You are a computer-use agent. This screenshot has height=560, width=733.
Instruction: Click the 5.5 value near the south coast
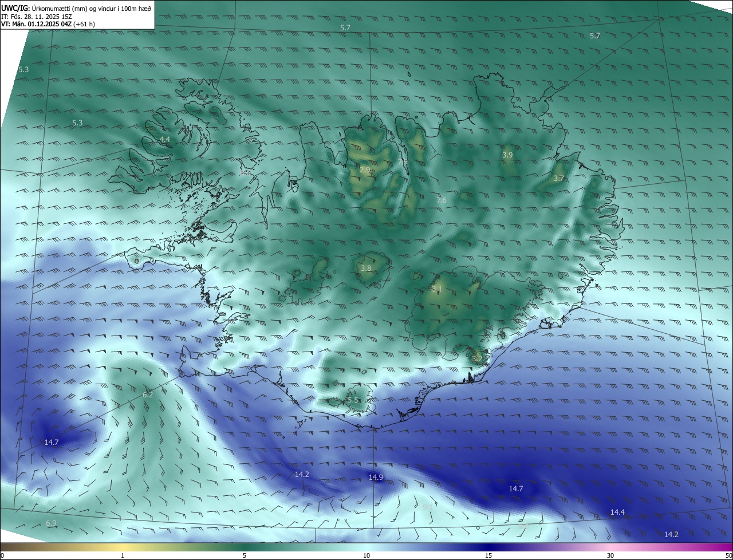coord(353,400)
